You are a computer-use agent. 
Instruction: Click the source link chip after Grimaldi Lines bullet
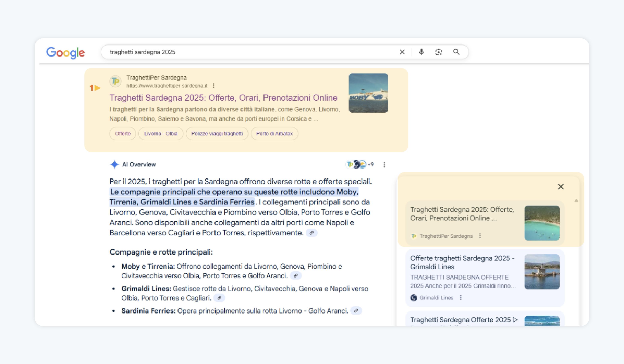point(219,298)
